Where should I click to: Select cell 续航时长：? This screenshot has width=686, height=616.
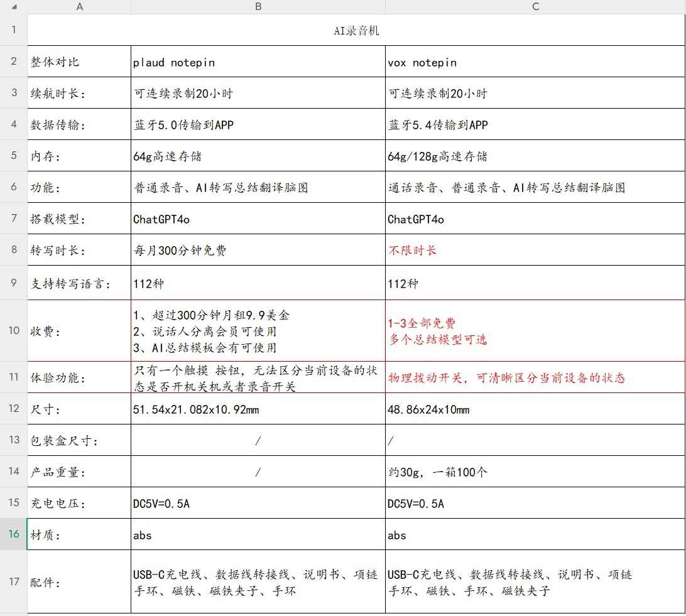(79, 93)
